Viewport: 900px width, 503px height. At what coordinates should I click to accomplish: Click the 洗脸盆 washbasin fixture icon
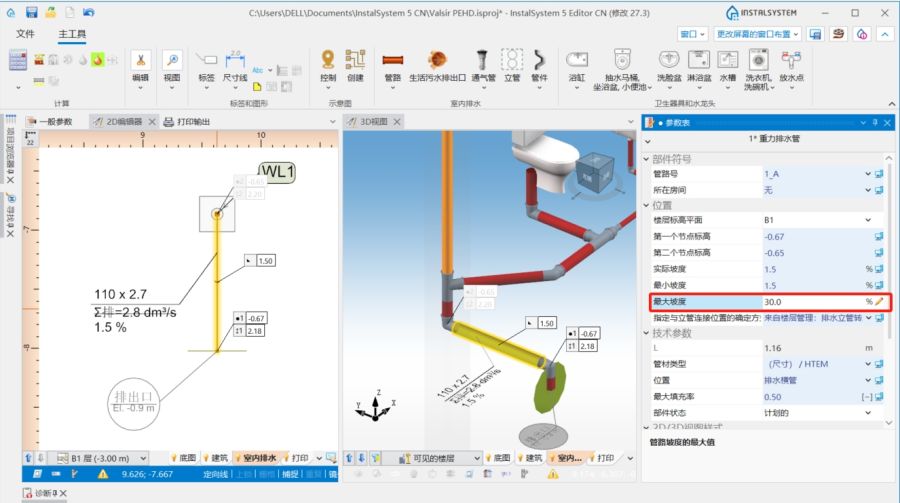(668, 64)
